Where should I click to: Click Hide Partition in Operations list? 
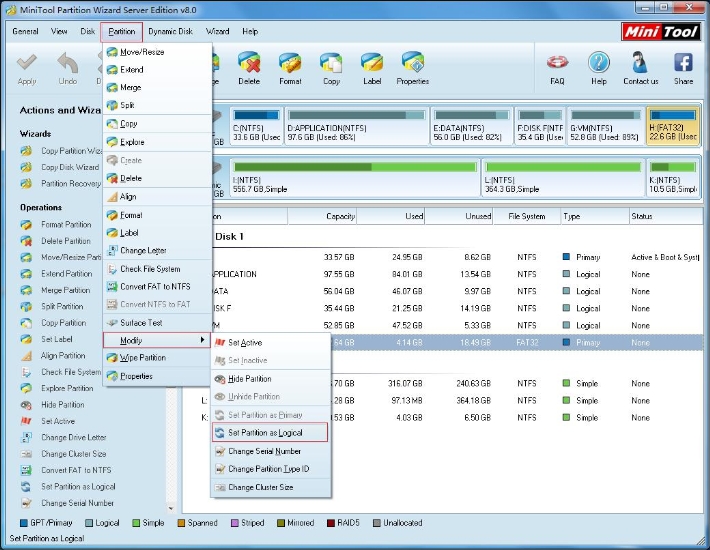[62, 405]
